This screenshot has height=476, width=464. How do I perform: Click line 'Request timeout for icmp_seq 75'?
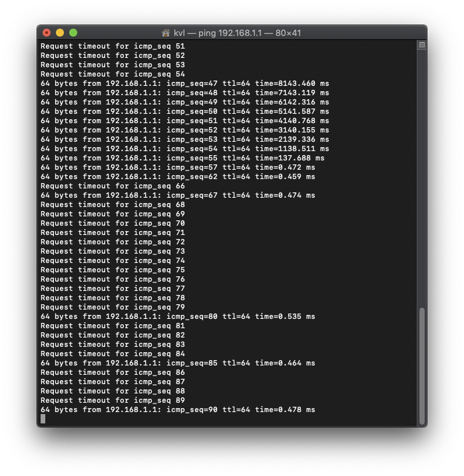(113, 270)
